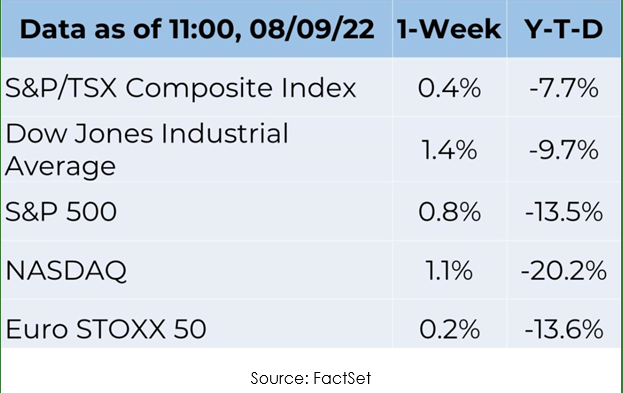The image size is (623, 393).
Task: Click the S&P/TSX Composite Index row label
Action: coord(180,87)
